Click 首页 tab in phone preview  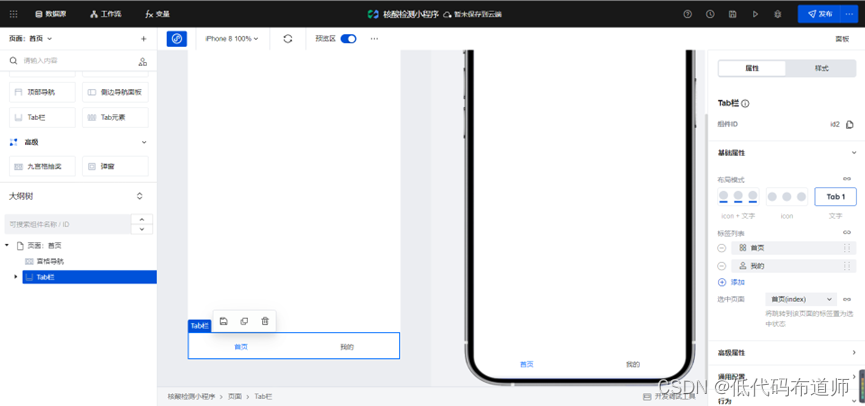[x=526, y=364]
